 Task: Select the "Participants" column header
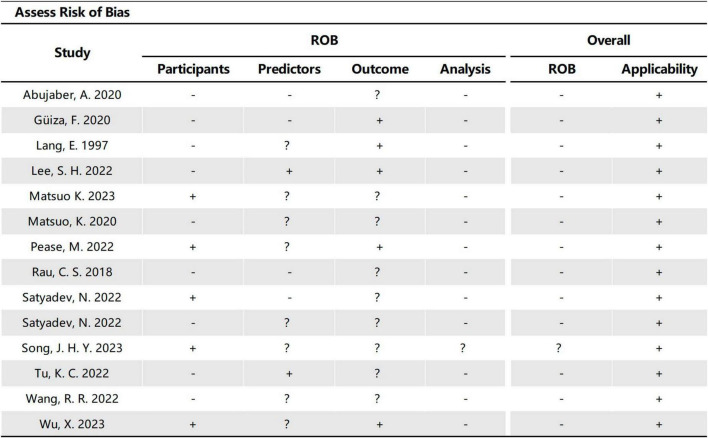[193, 70]
